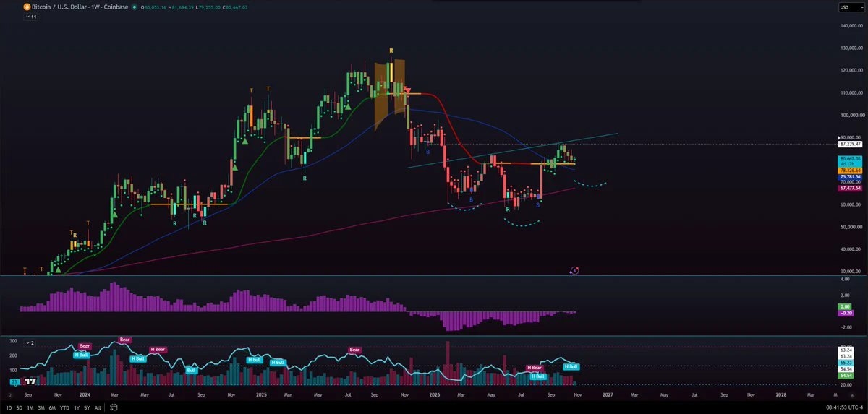Click the green 54.54 RSI value label
This screenshot has height=414, width=868.
pyautogui.click(x=845, y=376)
